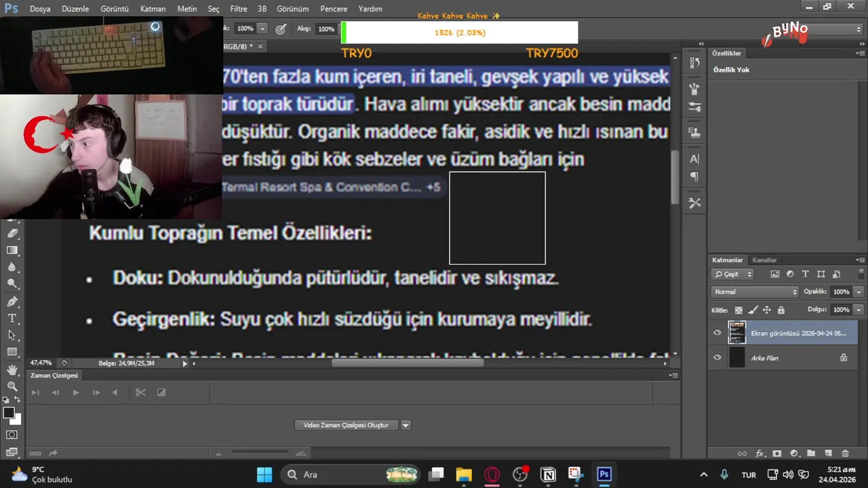This screenshot has width=868, height=488.
Task: Create a new layer icon
Action: pyautogui.click(x=827, y=453)
